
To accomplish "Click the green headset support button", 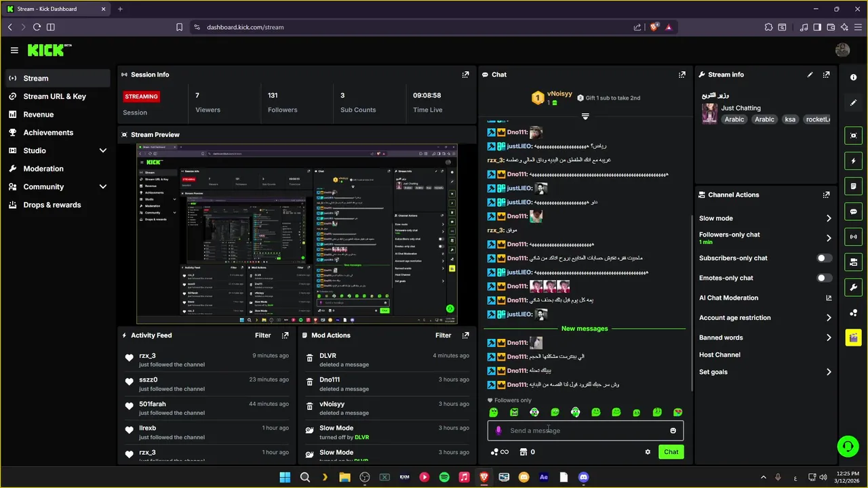I will pyautogui.click(x=848, y=445).
